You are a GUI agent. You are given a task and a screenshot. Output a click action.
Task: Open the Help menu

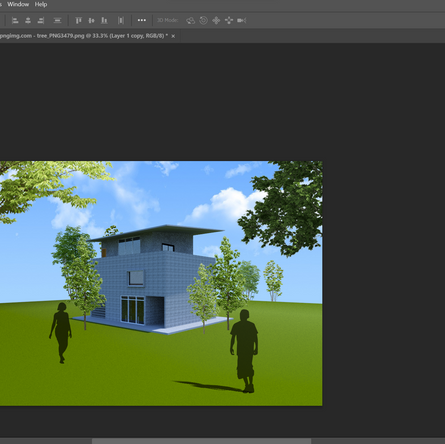[41, 4]
